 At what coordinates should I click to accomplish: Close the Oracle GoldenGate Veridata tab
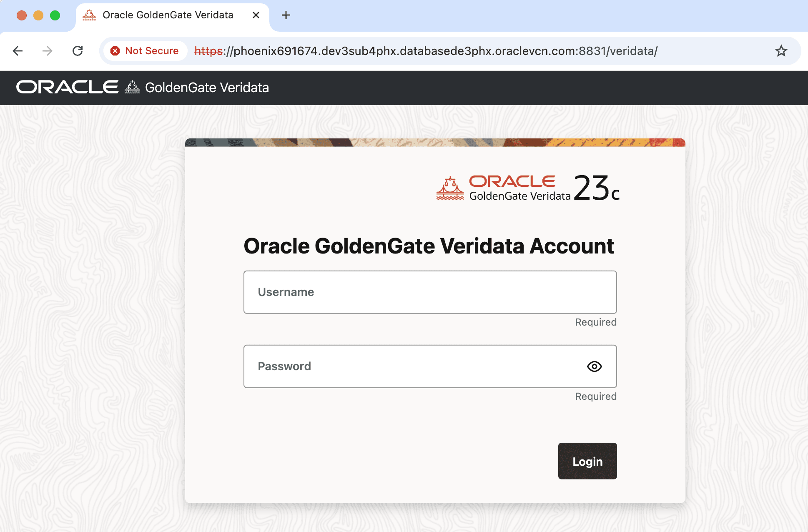click(x=256, y=15)
